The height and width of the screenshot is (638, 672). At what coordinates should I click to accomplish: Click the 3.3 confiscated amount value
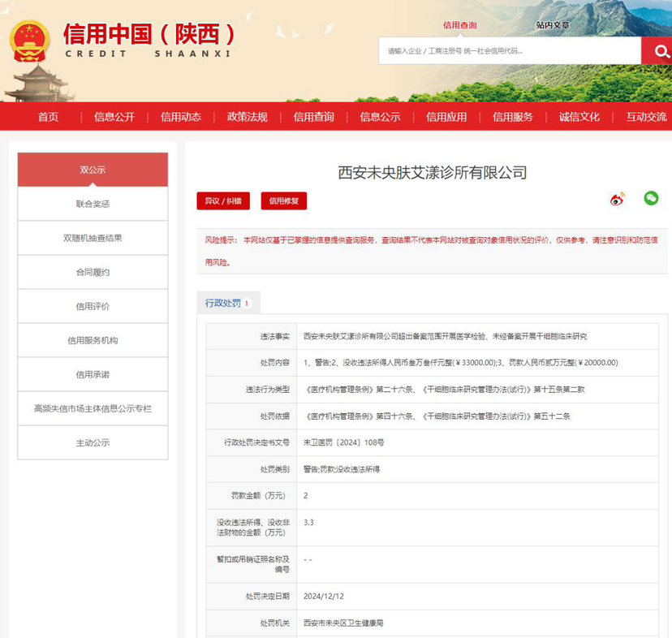click(x=308, y=522)
